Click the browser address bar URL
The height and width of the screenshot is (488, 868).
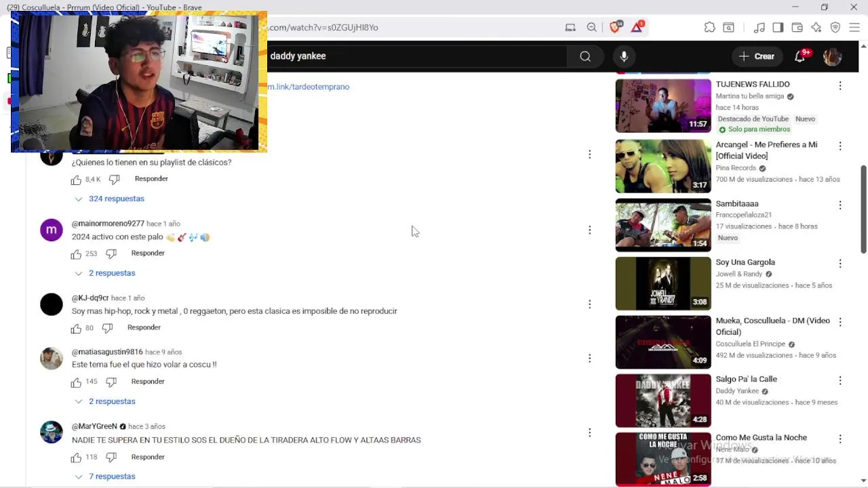[323, 27]
